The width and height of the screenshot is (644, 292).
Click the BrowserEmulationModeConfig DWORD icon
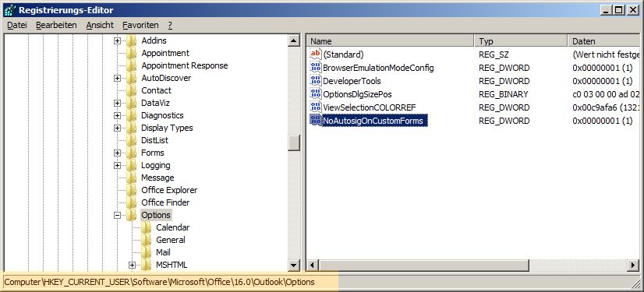tap(316, 67)
